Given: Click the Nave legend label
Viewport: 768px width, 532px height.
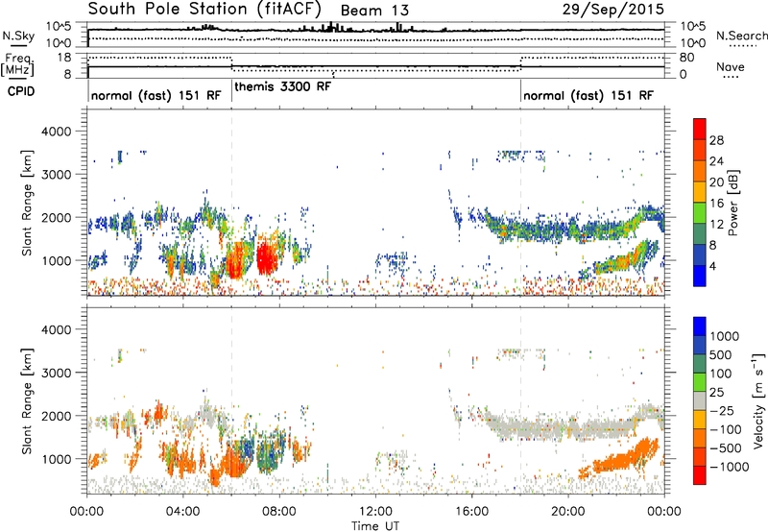Looking at the screenshot, I should [731, 67].
